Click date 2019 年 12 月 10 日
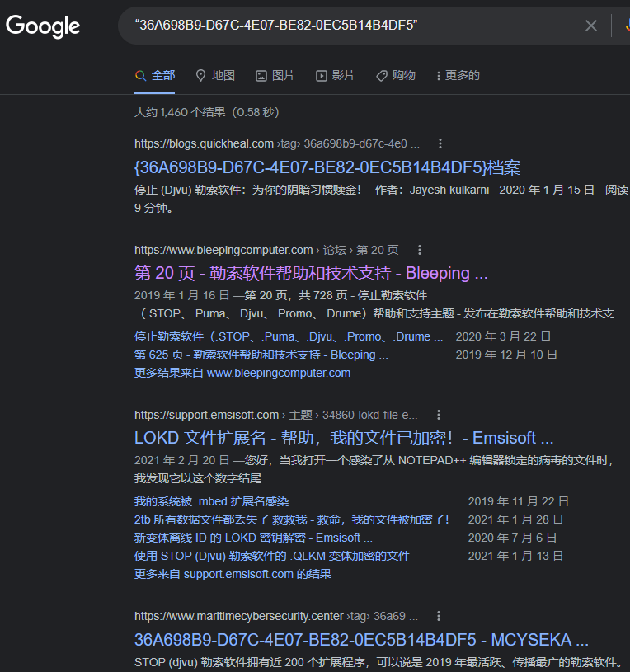 (506, 355)
